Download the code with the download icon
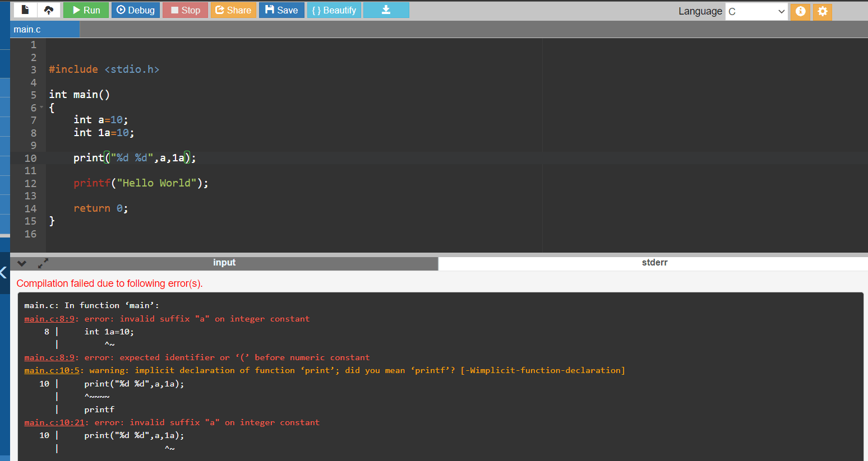Screen dimensions: 868x461 (386, 10)
